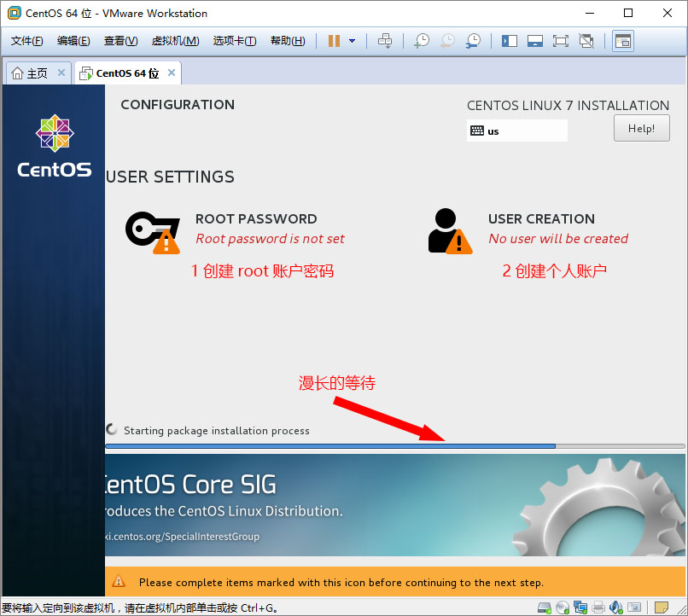This screenshot has height=616, width=688.
Task: Toggle the library sidebar view icon
Action: (x=510, y=41)
